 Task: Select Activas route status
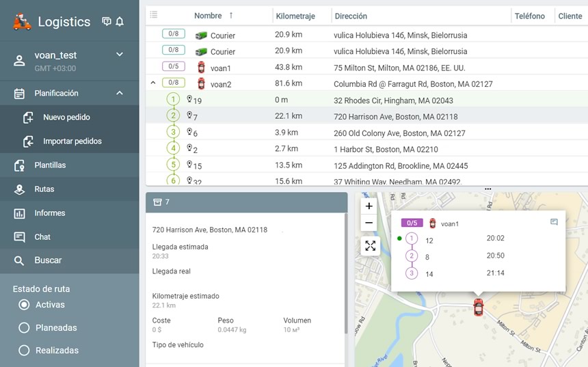(25, 305)
